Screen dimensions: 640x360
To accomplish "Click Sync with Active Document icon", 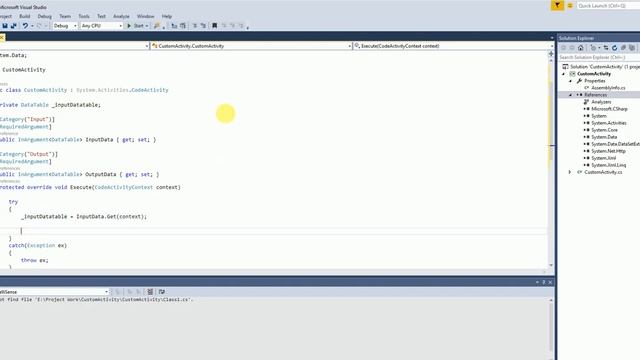I will pos(606,48).
